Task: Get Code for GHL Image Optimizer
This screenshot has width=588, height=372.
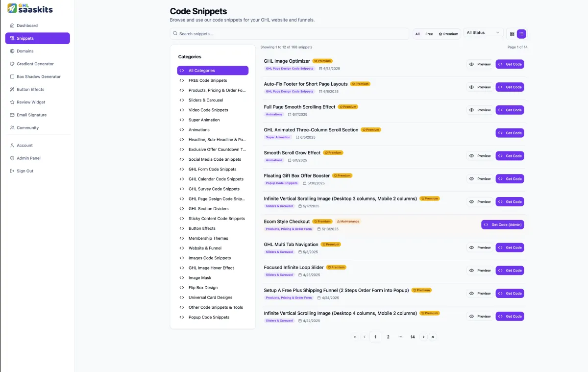Action: 510,64
